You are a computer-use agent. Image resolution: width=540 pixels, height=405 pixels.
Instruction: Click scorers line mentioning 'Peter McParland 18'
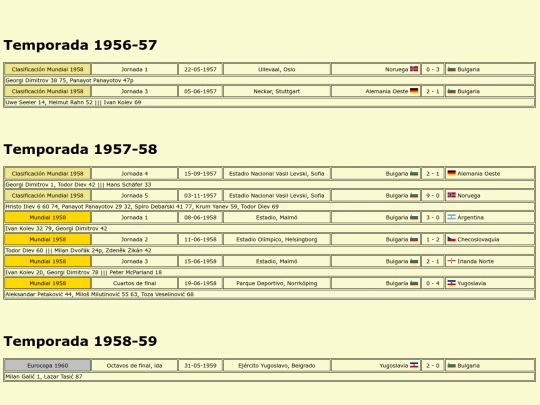pos(269,272)
